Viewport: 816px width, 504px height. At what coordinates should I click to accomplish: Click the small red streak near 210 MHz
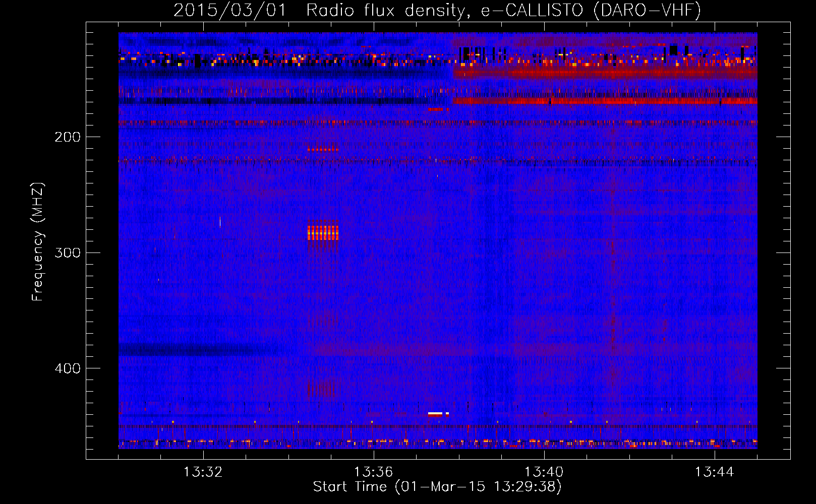[x=323, y=149]
